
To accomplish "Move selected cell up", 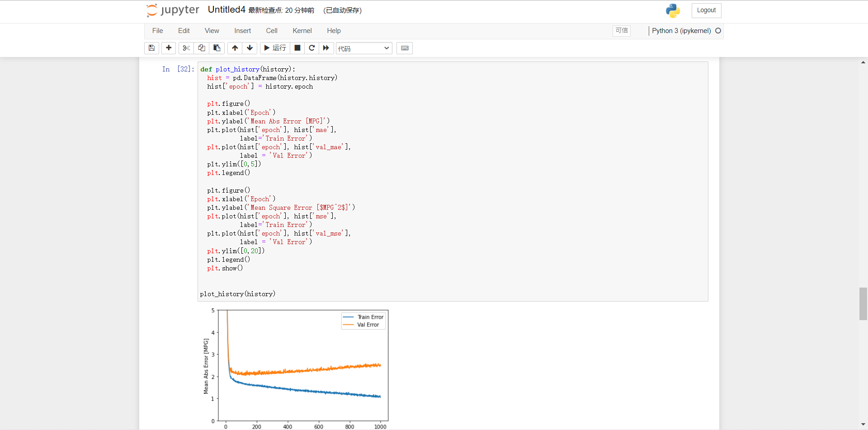I will [x=235, y=48].
